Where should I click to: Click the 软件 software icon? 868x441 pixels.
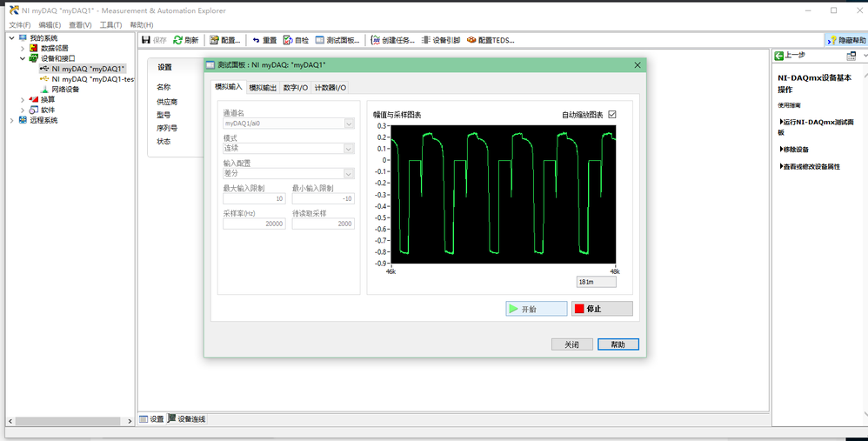[x=33, y=110]
